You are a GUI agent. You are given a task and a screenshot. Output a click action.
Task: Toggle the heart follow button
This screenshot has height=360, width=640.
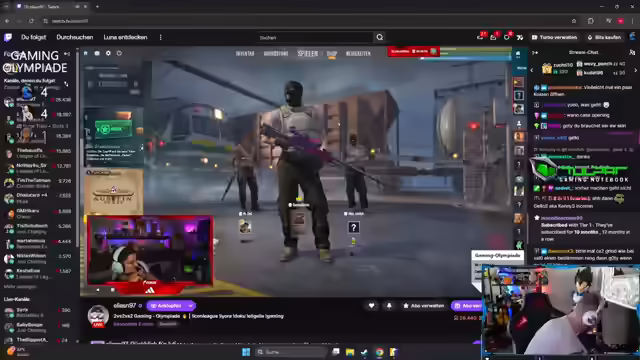tap(371, 306)
